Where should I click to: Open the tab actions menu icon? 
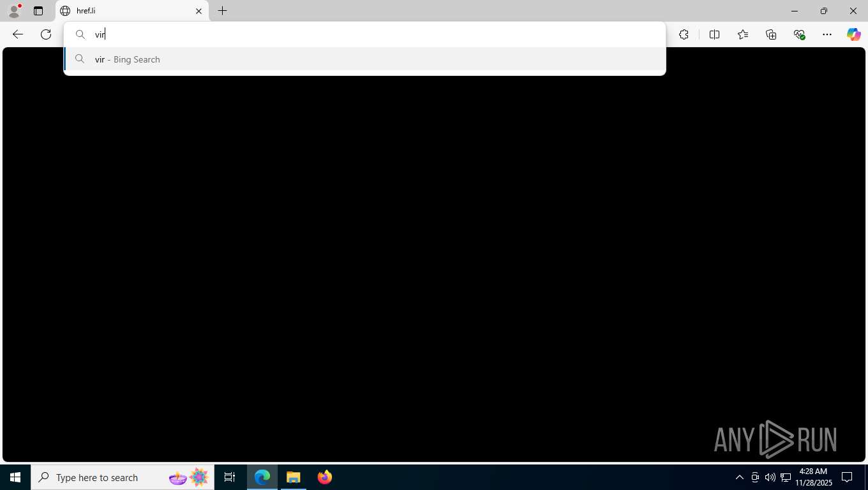click(38, 11)
